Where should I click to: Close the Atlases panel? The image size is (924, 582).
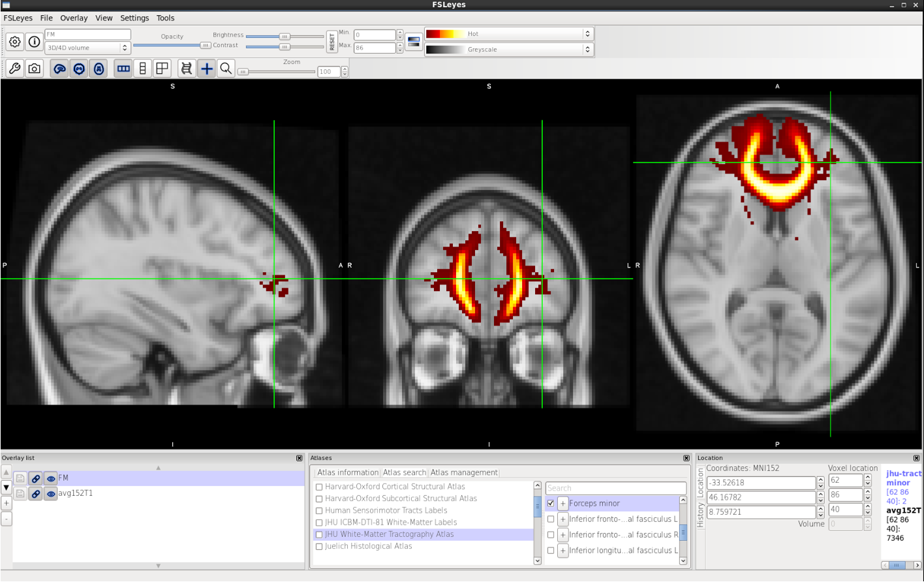pos(686,458)
